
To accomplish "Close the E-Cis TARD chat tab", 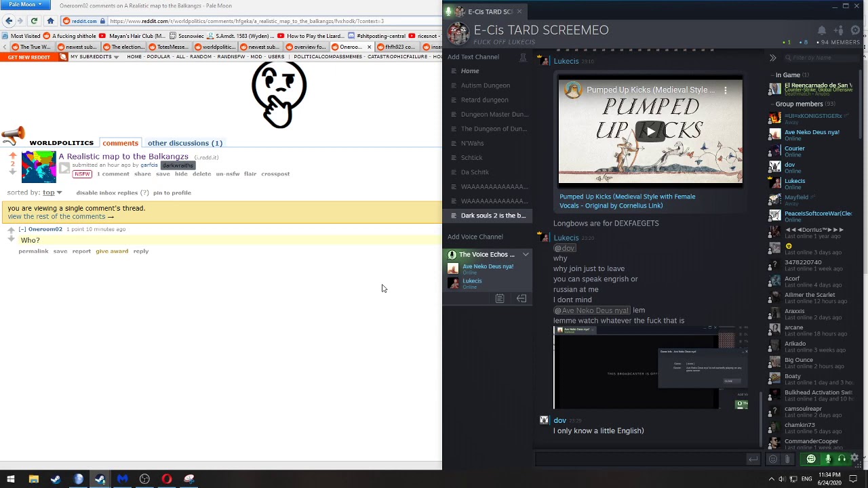I will point(519,12).
